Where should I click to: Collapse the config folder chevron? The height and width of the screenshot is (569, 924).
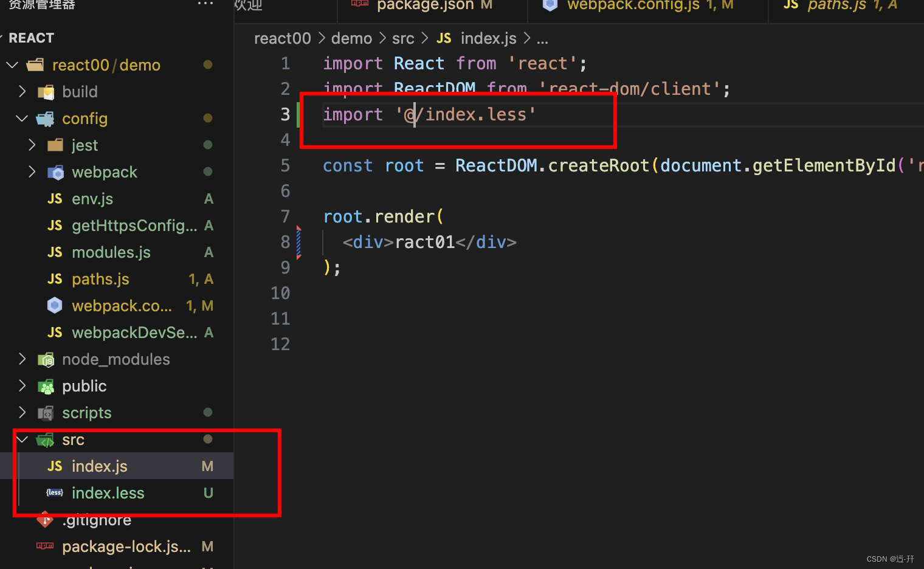(22, 118)
